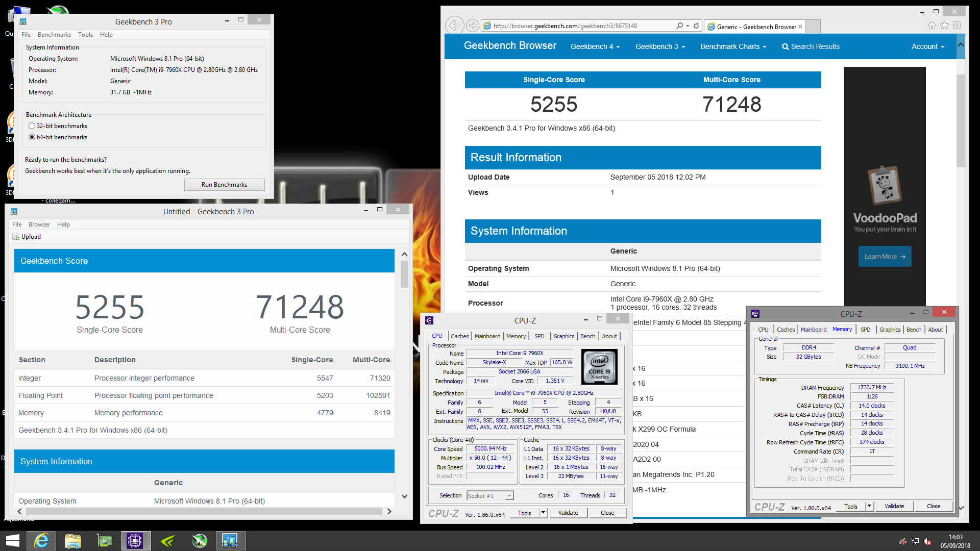Open the browser home icon
This screenshot has width=980, height=551.
point(932,26)
